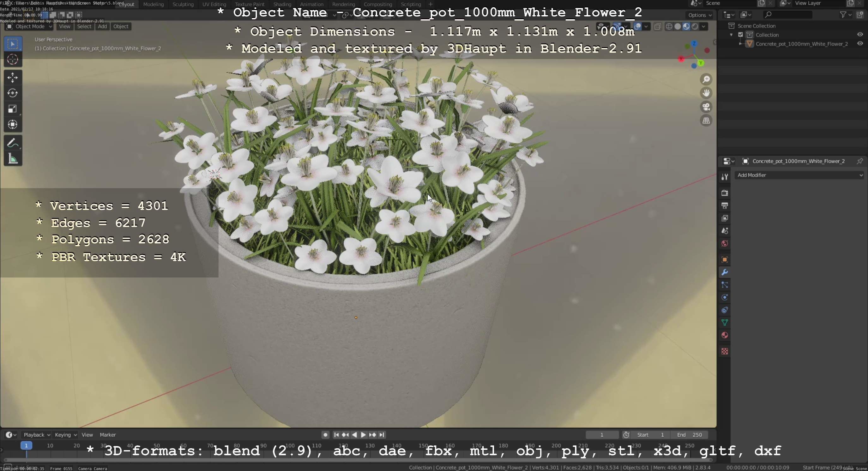Switch to the Sculpting workspace tab
The width and height of the screenshot is (868, 471).
183,4
